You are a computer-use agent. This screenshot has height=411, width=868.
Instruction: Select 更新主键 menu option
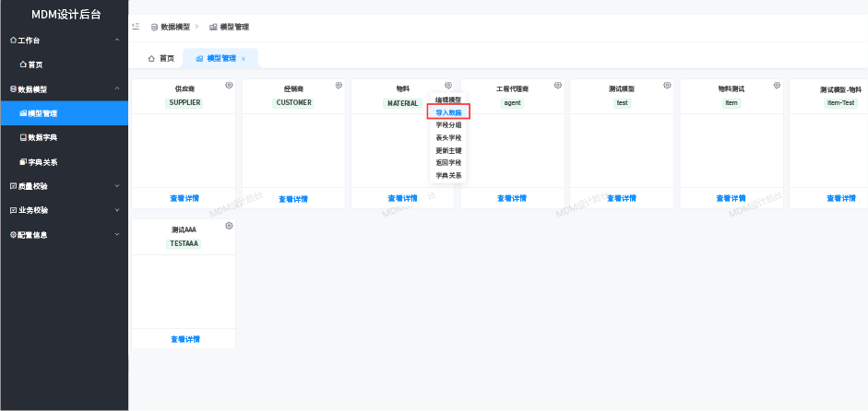448,150
